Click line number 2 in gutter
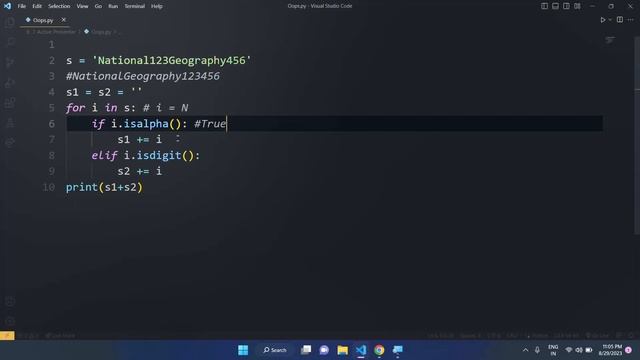 click(x=52, y=60)
